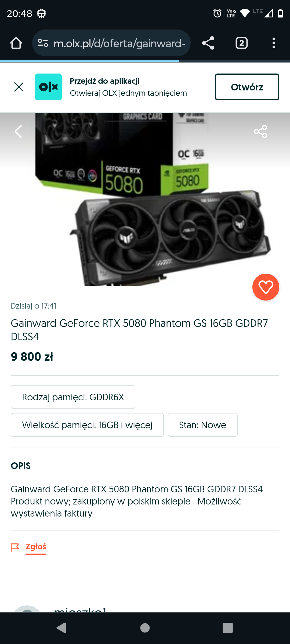Tap the browser home icon
The height and width of the screenshot is (644, 290).
pyautogui.click(x=16, y=43)
